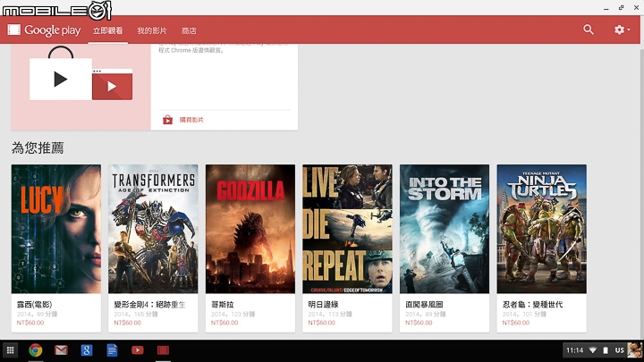Switch to the 立即觀看 tab
Image resolution: width=644 pixels, height=362 pixels.
tap(107, 30)
